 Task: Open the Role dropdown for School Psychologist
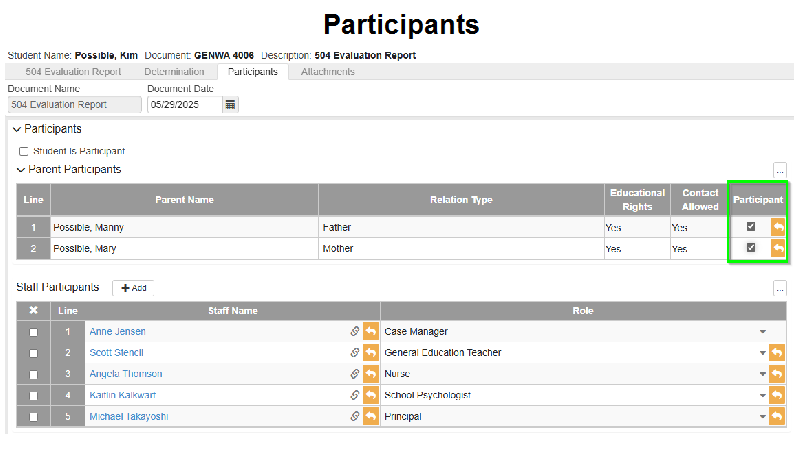pyautogui.click(x=762, y=395)
